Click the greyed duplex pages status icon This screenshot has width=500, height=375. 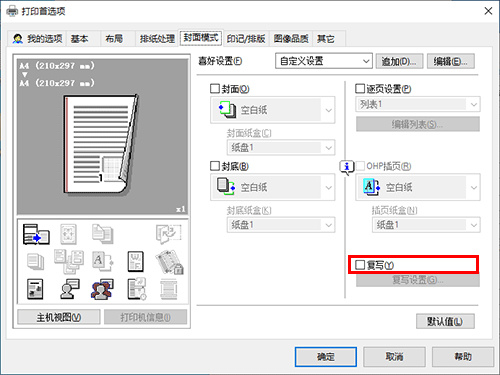[103, 234]
